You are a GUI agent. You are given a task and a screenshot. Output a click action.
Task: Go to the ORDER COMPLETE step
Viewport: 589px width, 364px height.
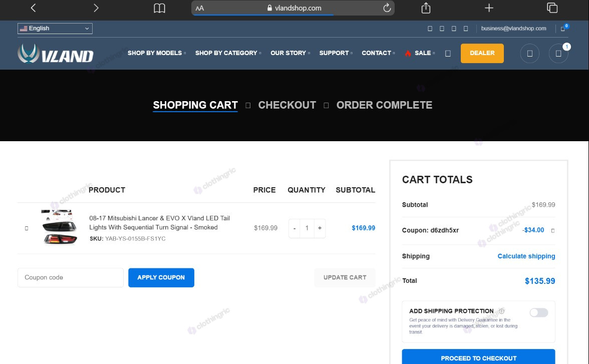pyautogui.click(x=384, y=105)
